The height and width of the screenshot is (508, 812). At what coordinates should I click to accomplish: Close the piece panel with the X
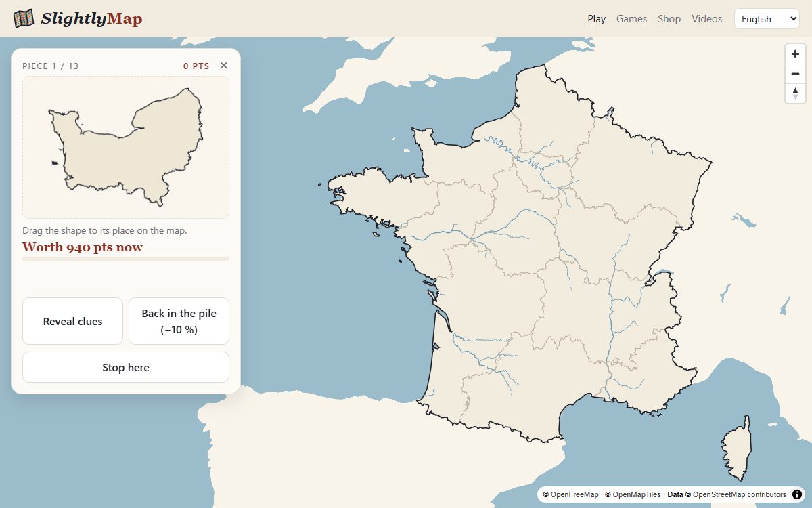pyautogui.click(x=224, y=66)
